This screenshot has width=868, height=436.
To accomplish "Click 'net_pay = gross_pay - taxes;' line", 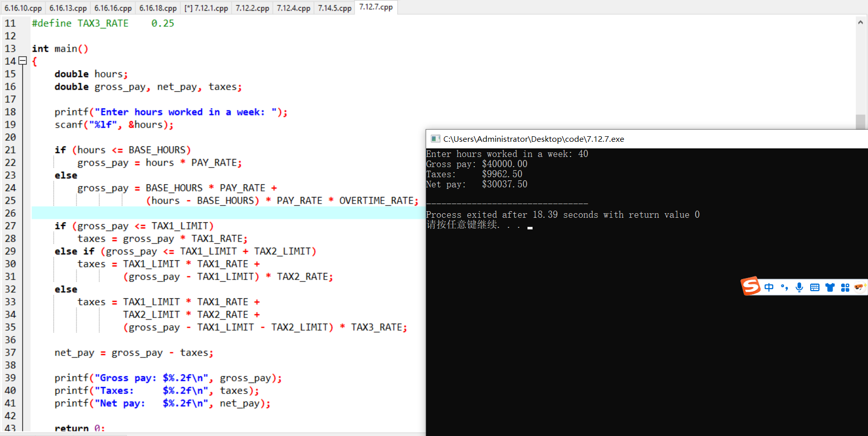I will [x=134, y=352].
